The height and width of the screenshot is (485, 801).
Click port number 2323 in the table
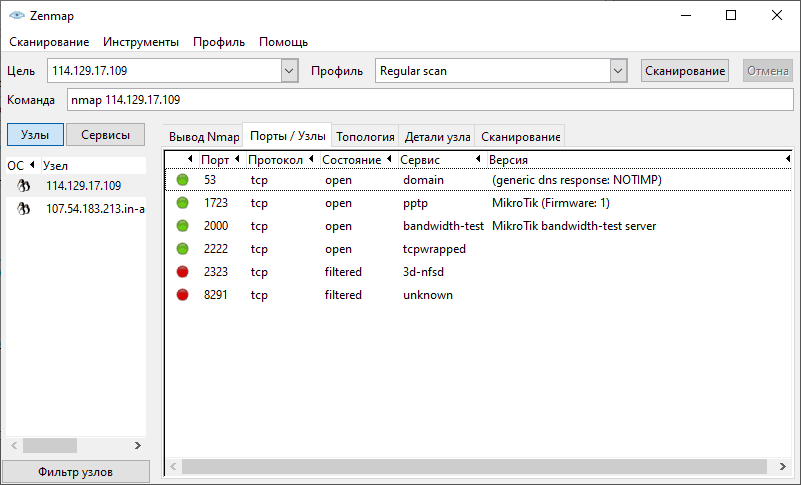(216, 272)
